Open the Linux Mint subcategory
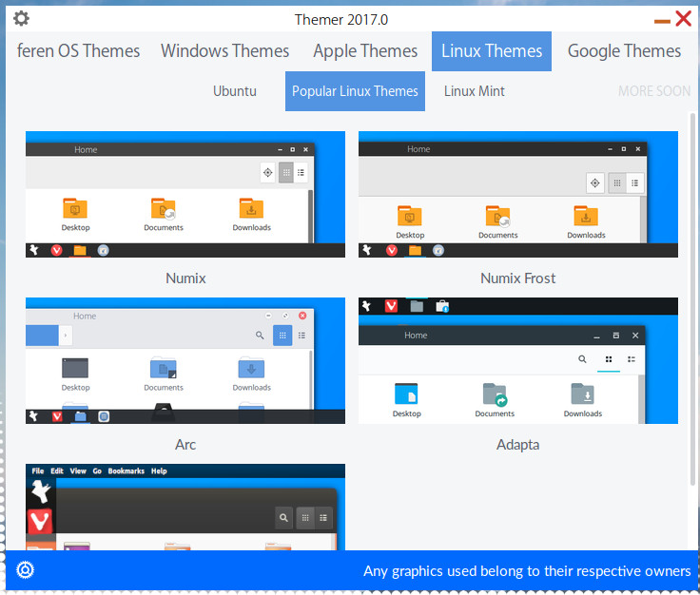The image size is (700, 595). pos(475,91)
